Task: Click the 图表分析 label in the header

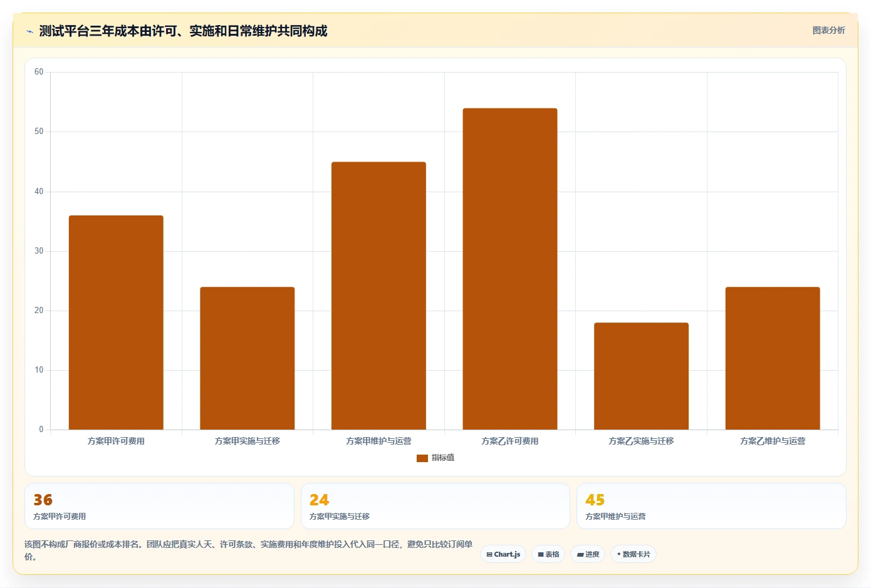Action: [828, 30]
